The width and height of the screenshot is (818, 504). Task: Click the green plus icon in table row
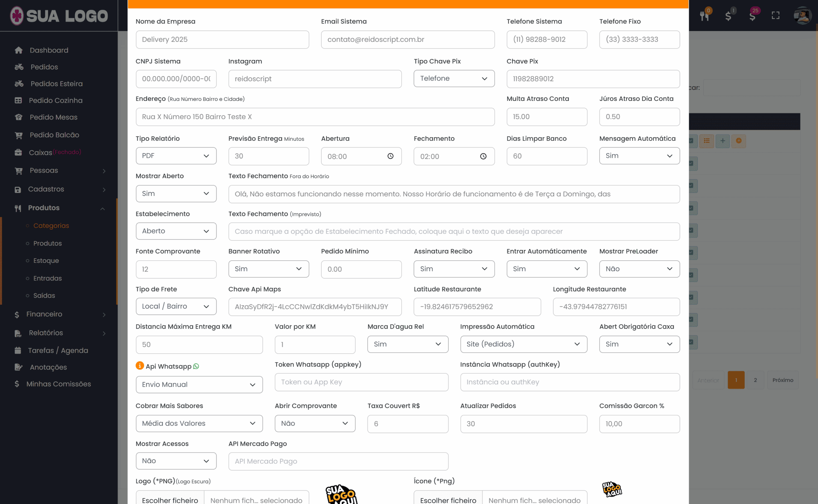click(x=723, y=141)
